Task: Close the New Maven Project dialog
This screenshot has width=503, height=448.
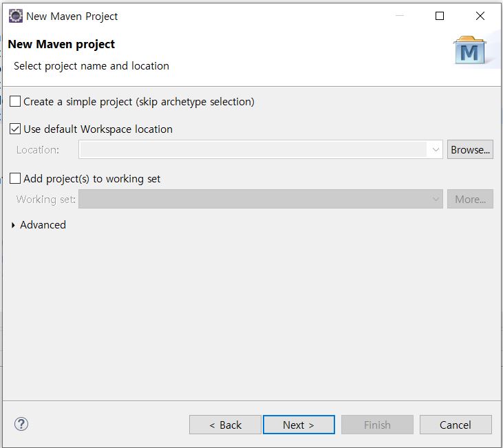Action: tap(480, 17)
